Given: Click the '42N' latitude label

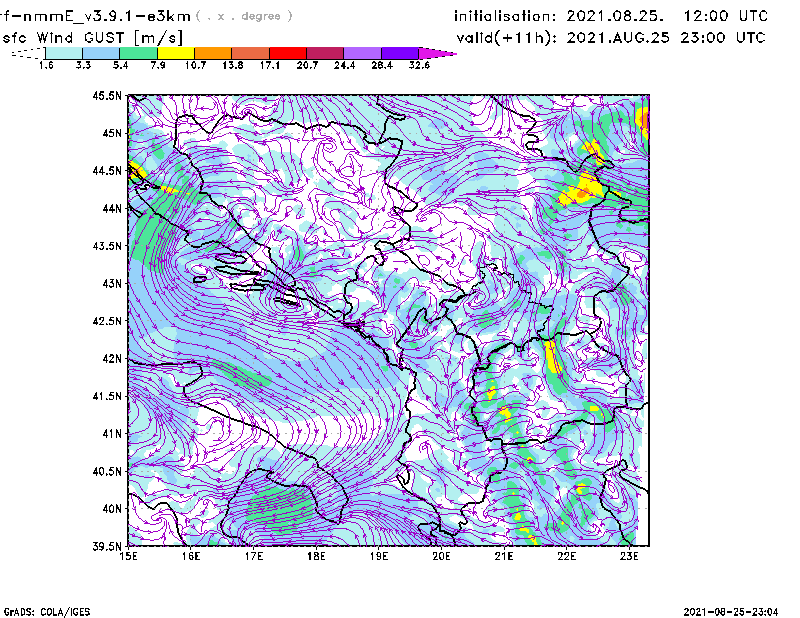Looking at the screenshot, I should pos(112,358).
